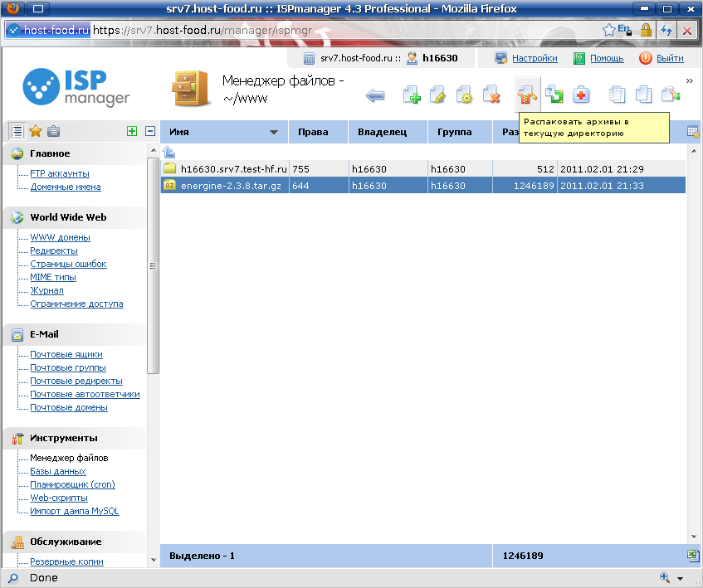Viewport: 703px width, 588px height.
Task: Switch to the favorites star menu view
Action: pyautogui.click(x=36, y=131)
